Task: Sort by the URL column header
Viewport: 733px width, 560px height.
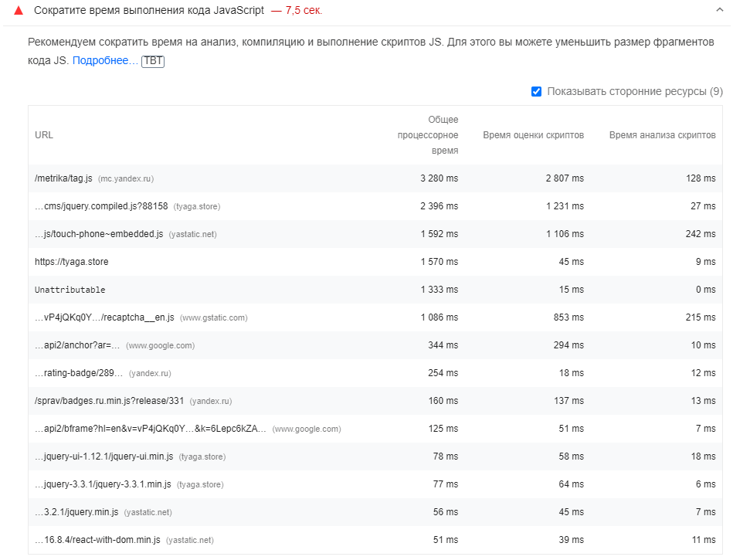Action: click(x=44, y=134)
